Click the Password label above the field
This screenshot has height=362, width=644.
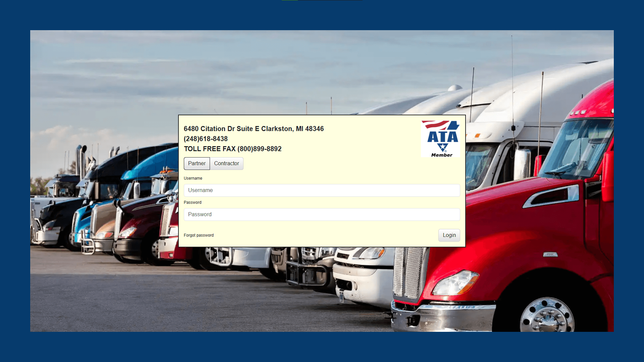[193, 202]
